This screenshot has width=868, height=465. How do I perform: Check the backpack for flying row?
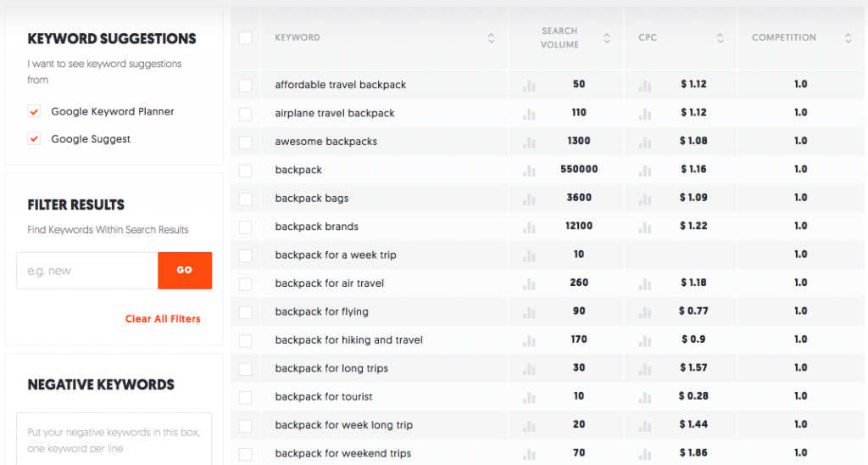point(245,312)
